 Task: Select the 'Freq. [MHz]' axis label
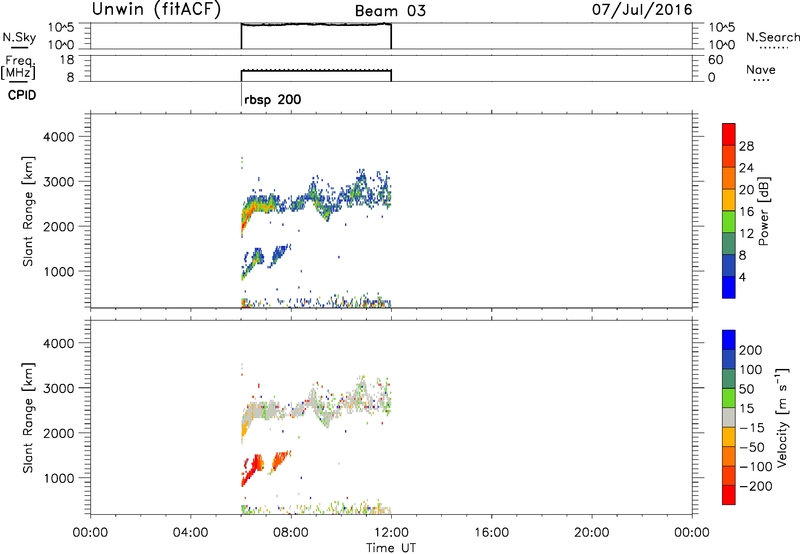18,67
